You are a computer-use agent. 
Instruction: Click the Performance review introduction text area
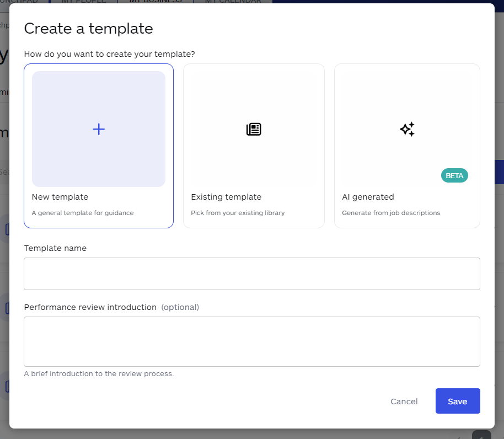tap(251, 341)
